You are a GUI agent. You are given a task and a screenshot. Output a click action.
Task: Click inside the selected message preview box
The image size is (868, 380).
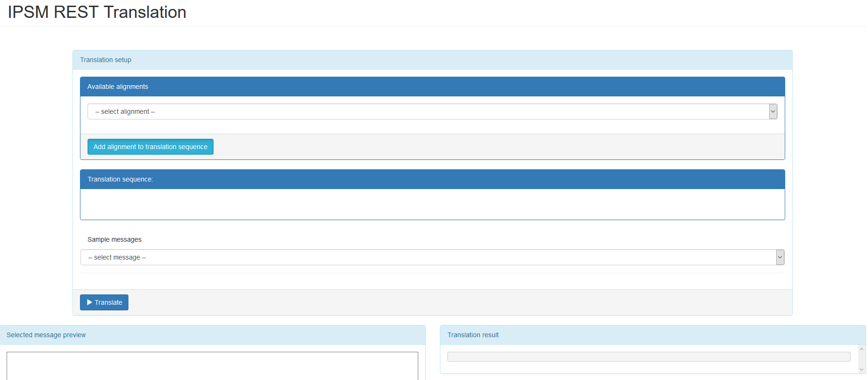point(212,366)
